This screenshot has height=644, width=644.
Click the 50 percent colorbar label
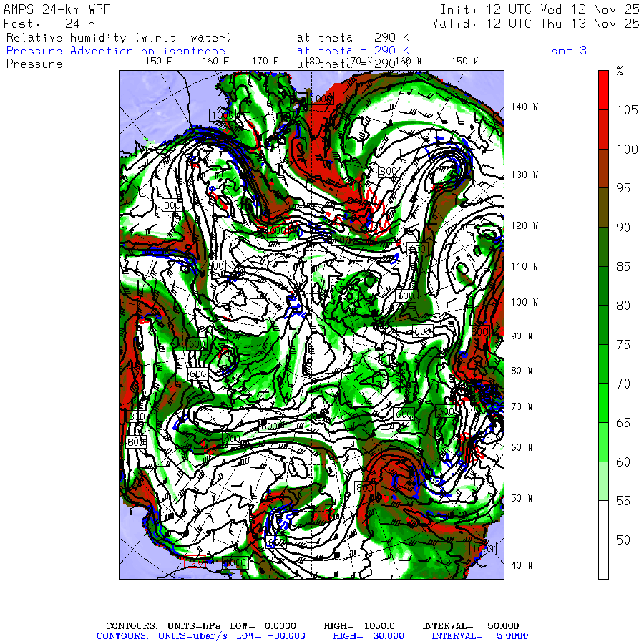[623, 540]
